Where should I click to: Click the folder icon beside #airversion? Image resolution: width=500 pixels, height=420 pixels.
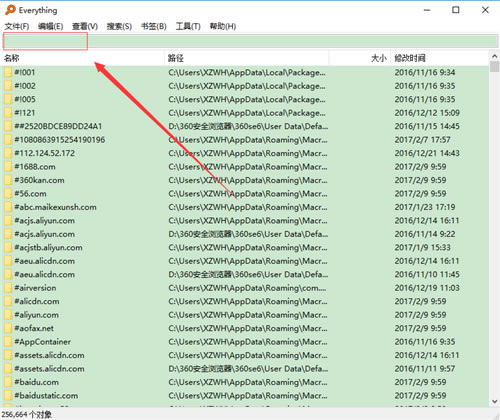click(8, 288)
